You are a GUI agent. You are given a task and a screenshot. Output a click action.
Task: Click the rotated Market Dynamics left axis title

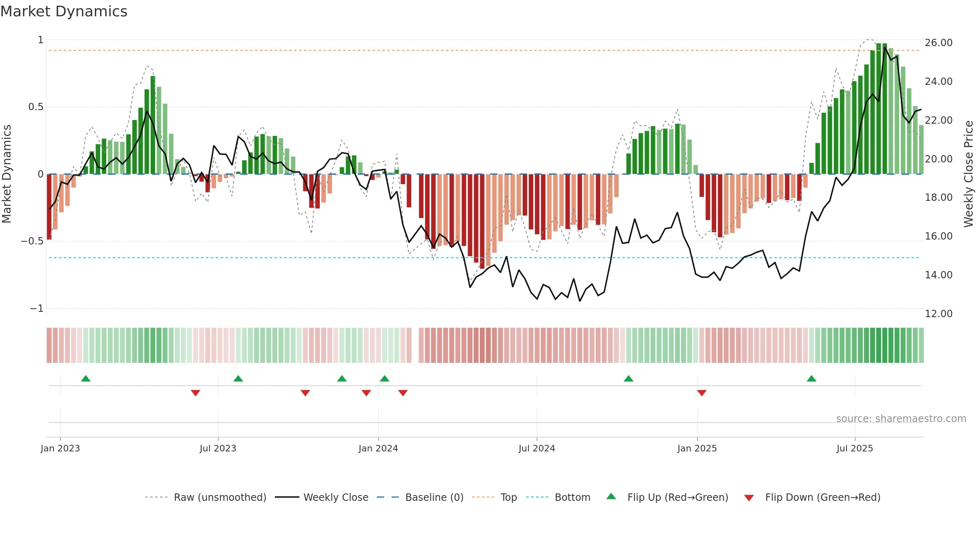pyautogui.click(x=7, y=174)
